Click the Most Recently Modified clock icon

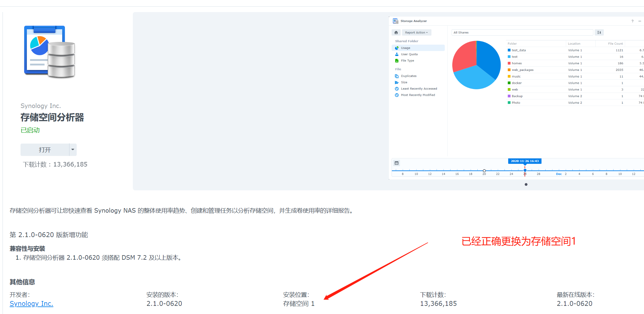397,95
